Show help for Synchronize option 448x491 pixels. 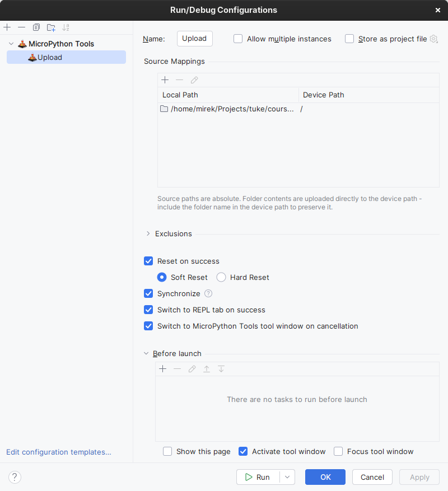pyautogui.click(x=208, y=293)
